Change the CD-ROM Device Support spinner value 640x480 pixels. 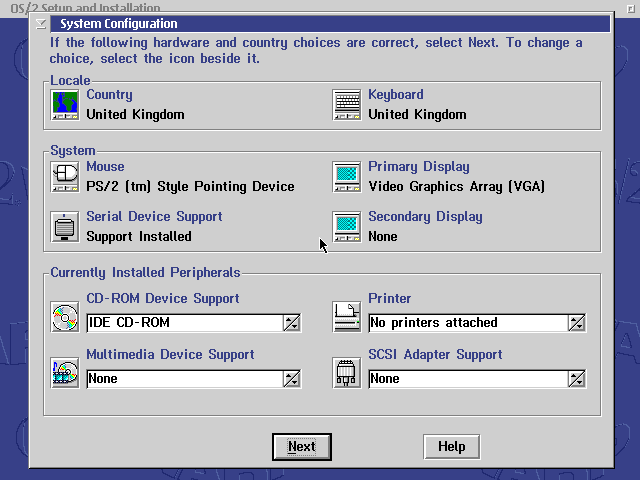click(292, 323)
